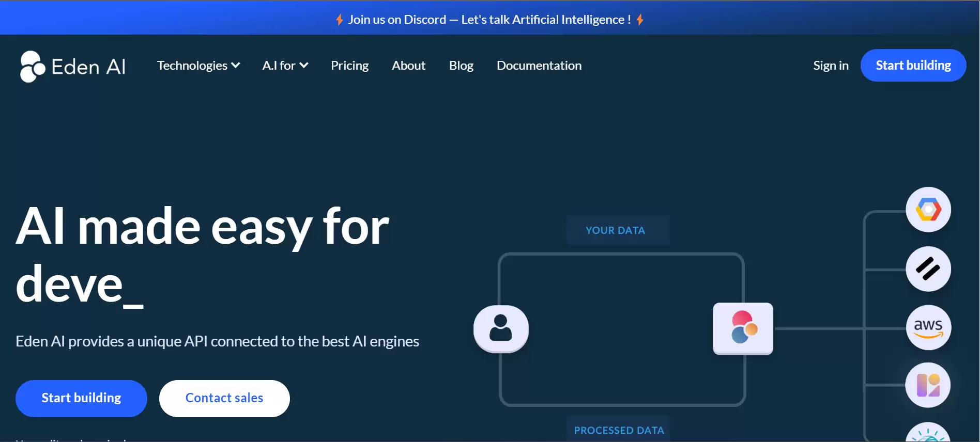Expand the A.I for dropdown menu
The width and height of the screenshot is (980, 442).
(285, 66)
